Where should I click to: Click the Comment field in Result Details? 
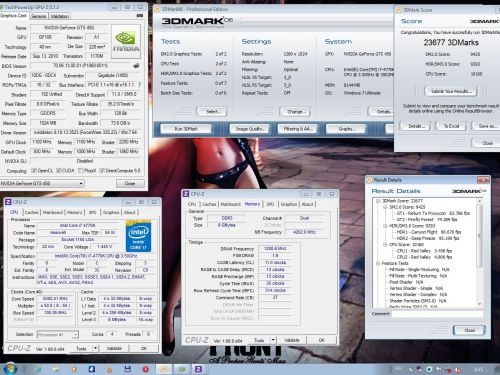click(x=437, y=314)
